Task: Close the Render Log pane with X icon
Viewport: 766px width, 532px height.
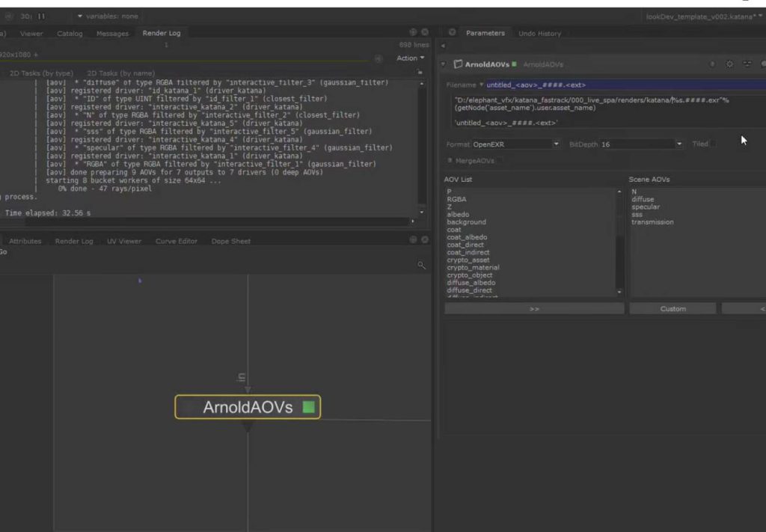Action: pos(425,33)
